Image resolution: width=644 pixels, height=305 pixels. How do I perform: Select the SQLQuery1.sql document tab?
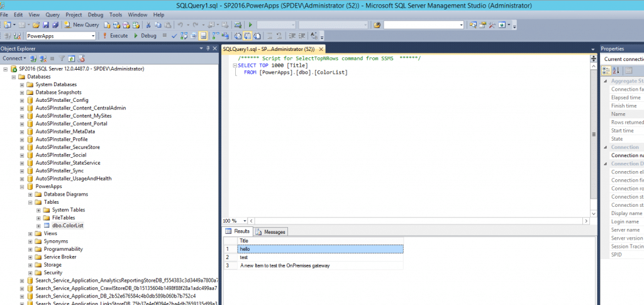click(x=273, y=49)
